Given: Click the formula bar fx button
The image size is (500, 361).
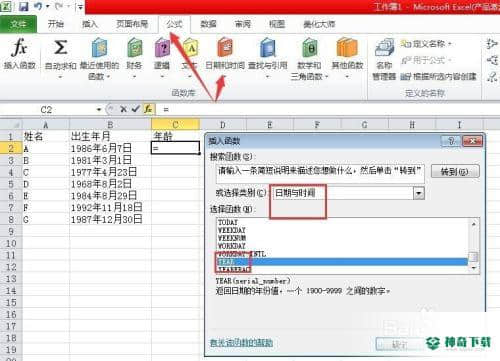Looking at the screenshot, I should tap(148, 109).
